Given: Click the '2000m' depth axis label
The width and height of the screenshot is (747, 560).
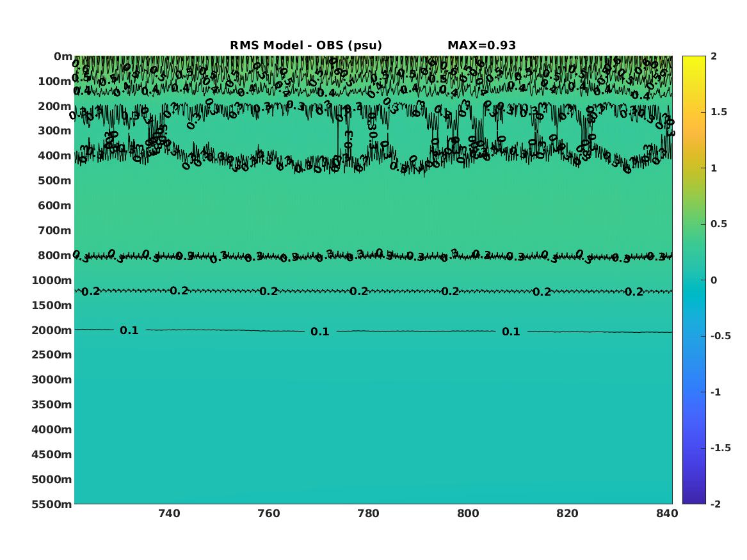Looking at the screenshot, I should coord(52,330).
